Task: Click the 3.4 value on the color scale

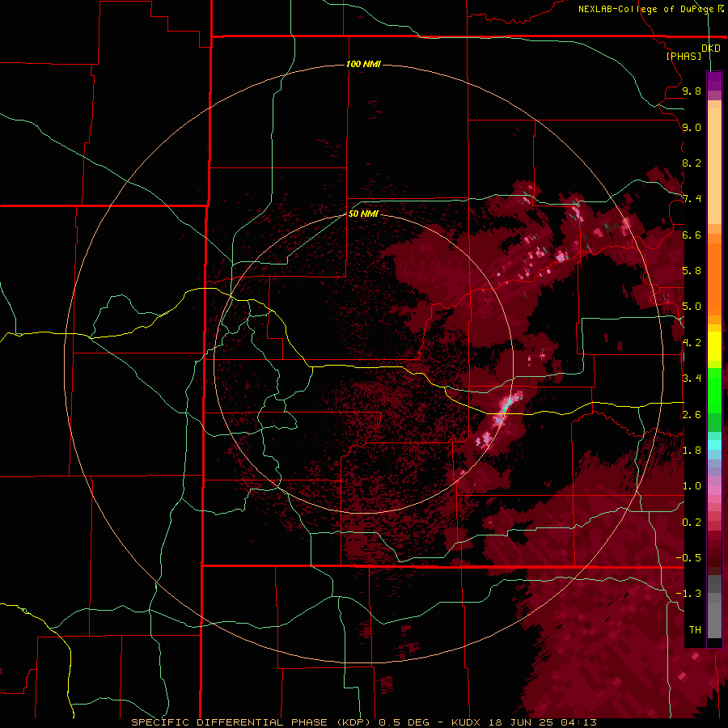Action: tap(692, 379)
